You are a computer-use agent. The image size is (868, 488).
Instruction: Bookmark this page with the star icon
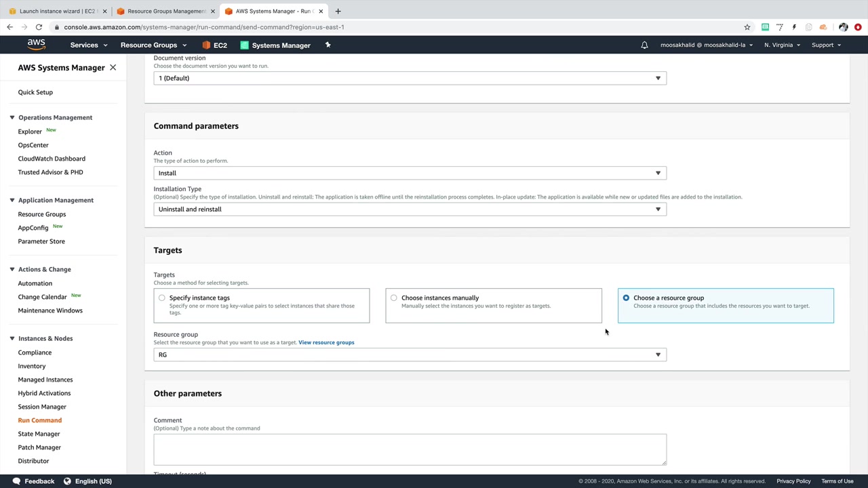[747, 27]
